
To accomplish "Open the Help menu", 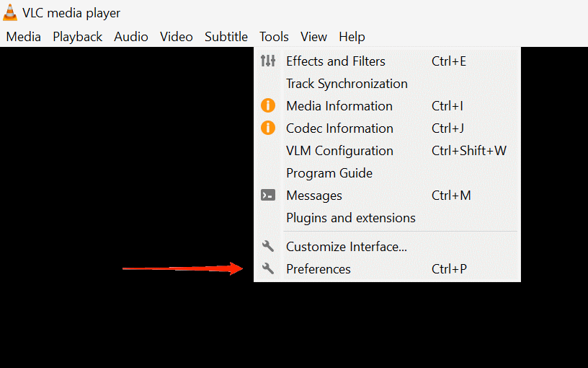I will pos(352,37).
